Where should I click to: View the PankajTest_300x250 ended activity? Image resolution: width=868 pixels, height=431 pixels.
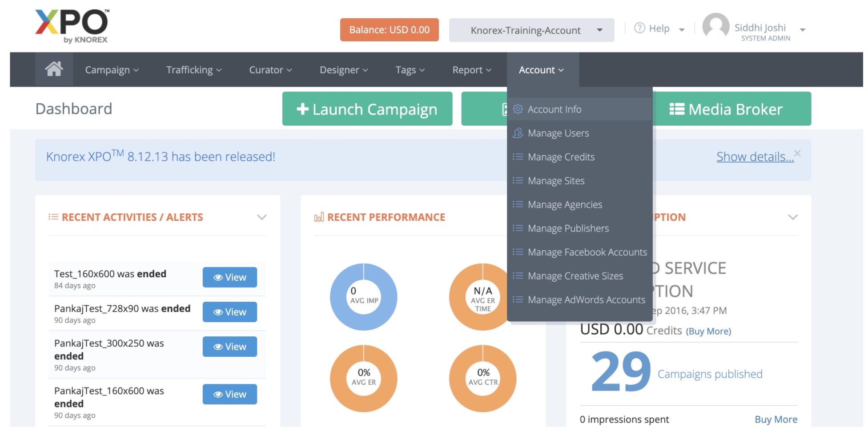point(230,347)
